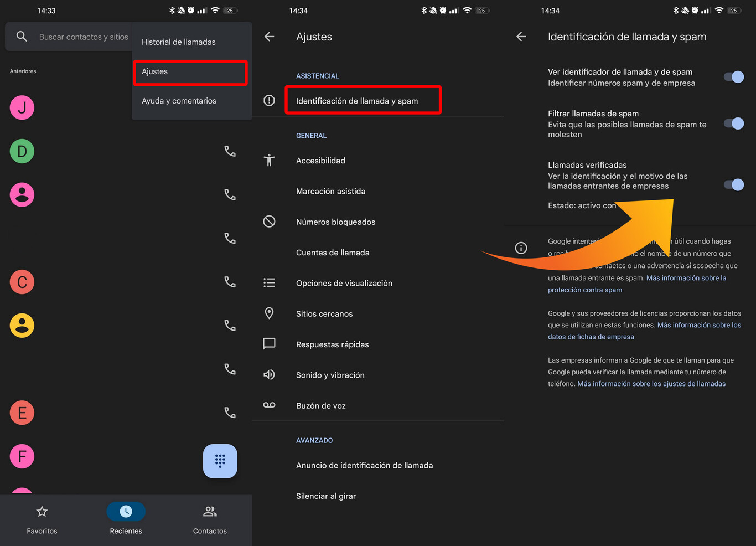The width and height of the screenshot is (756, 546).
Task: Call the contact in the E row
Action: click(230, 413)
